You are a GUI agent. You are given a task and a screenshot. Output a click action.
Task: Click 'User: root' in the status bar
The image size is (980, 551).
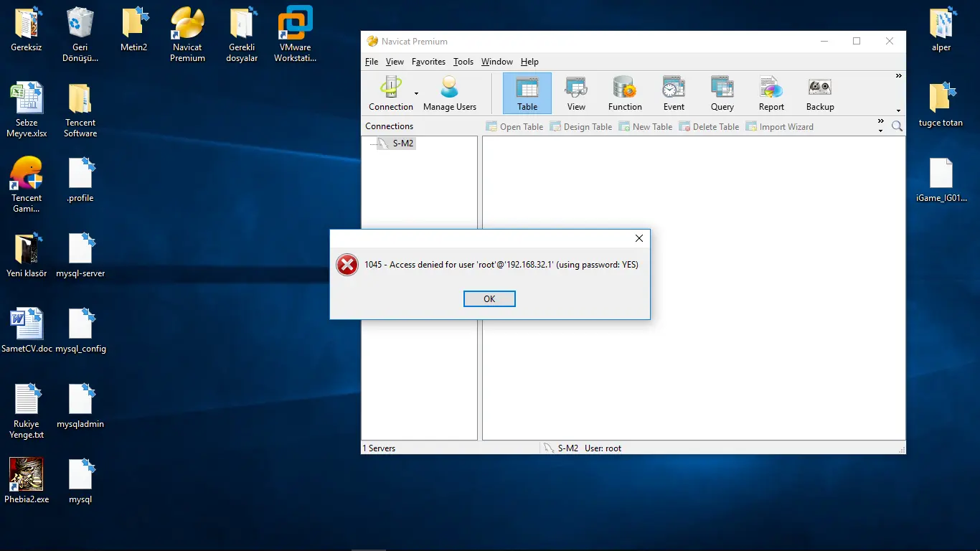[603, 448]
